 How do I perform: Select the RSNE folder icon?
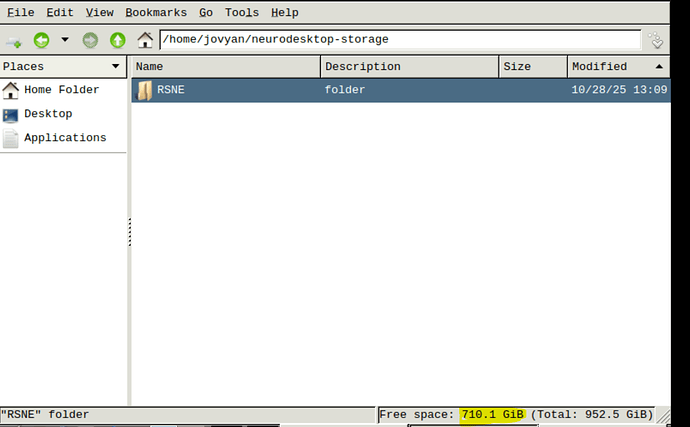144,90
